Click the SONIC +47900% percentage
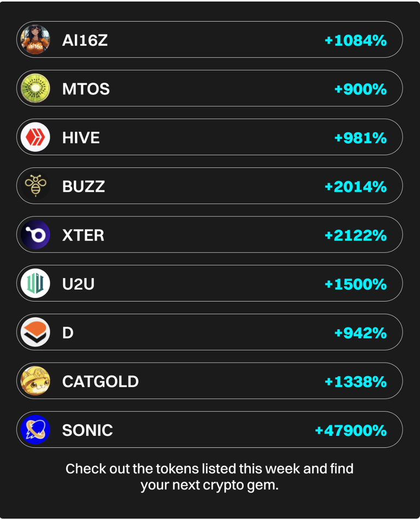The height and width of the screenshot is (519, 420). coord(351,430)
